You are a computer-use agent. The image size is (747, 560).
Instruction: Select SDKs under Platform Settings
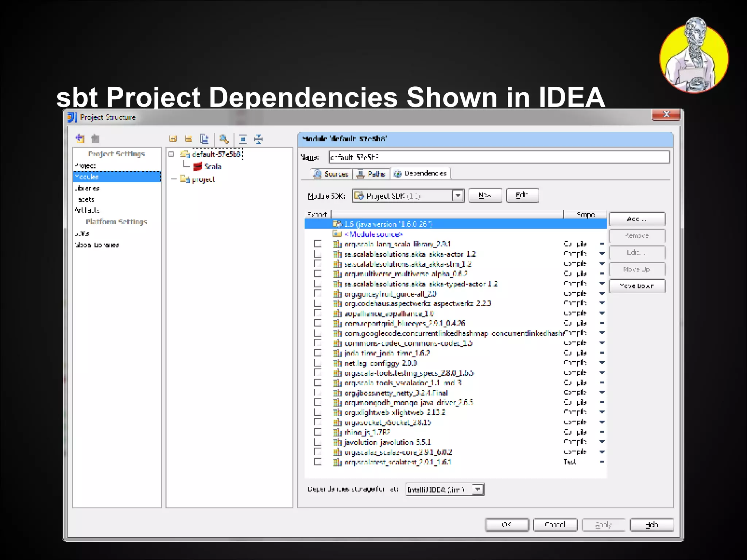pyautogui.click(x=82, y=234)
